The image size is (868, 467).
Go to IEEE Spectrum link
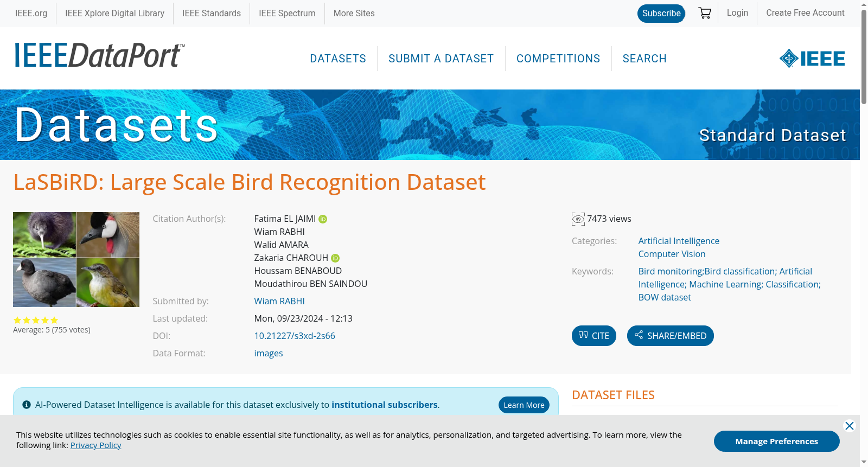pos(287,13)
